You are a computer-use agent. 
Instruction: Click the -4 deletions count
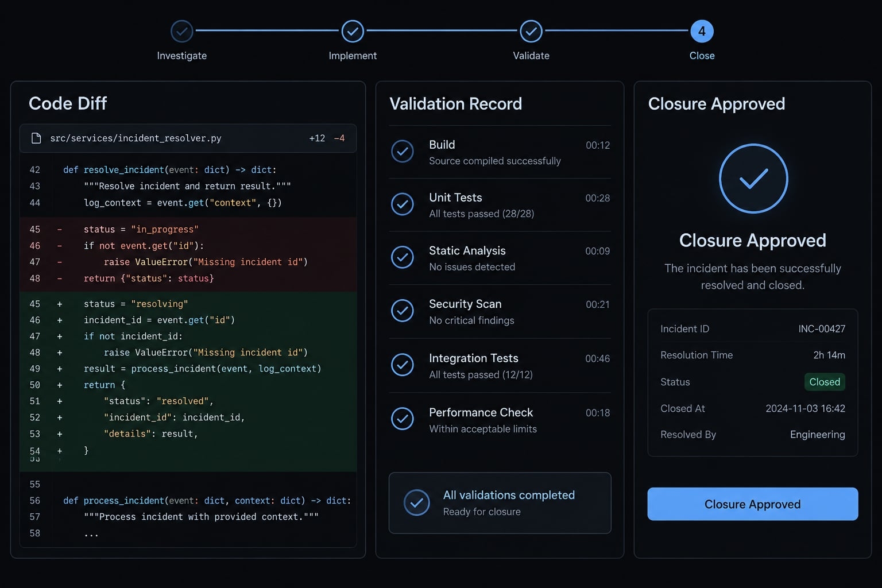click(x=339, y=138)
